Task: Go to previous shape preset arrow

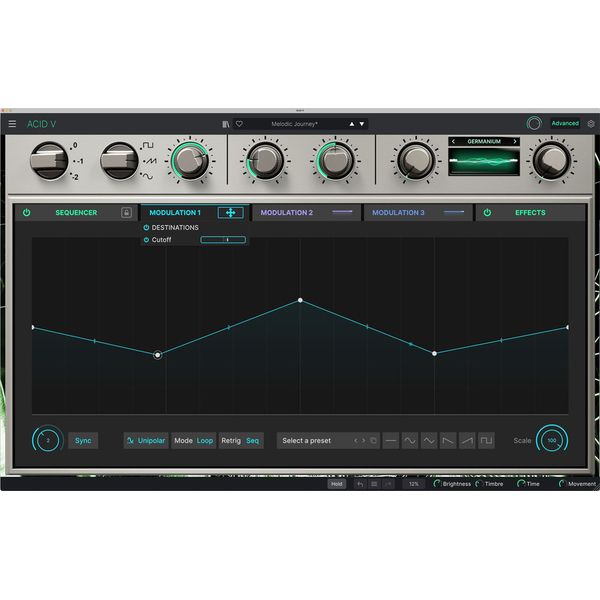Action: click(356, 440)
